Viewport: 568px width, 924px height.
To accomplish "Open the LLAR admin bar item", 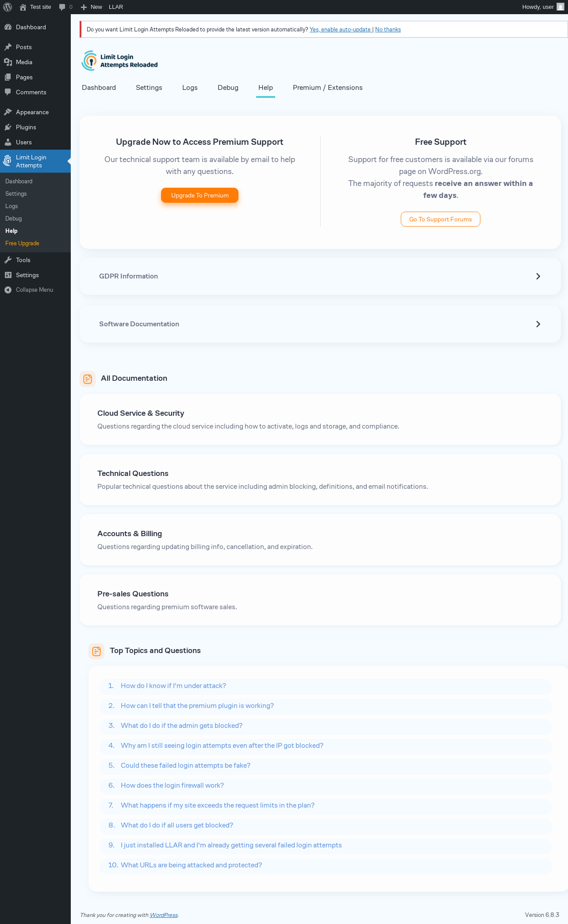I will pos(116,7).
